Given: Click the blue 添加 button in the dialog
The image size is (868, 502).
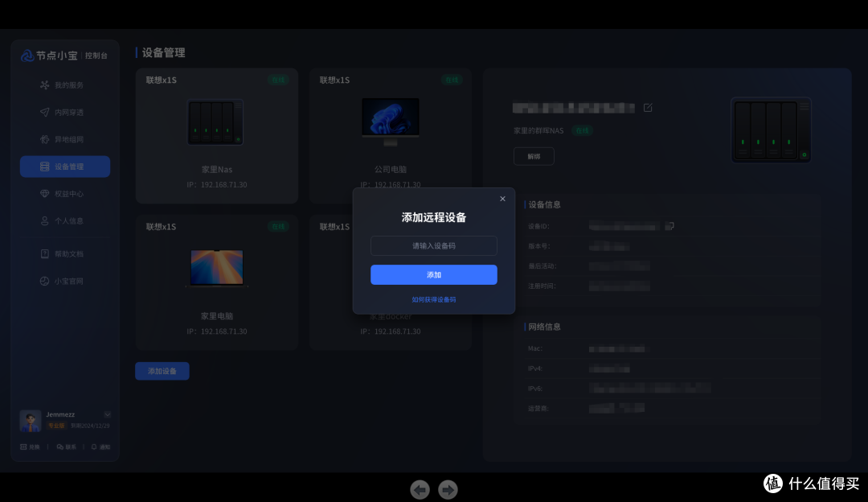Looking at the screenshot, I should [x=434, y=275].
